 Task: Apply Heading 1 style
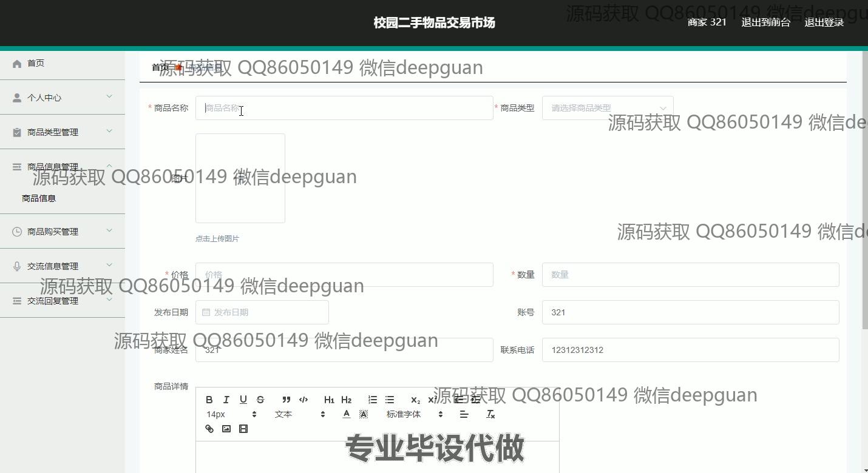coord(329,400)
